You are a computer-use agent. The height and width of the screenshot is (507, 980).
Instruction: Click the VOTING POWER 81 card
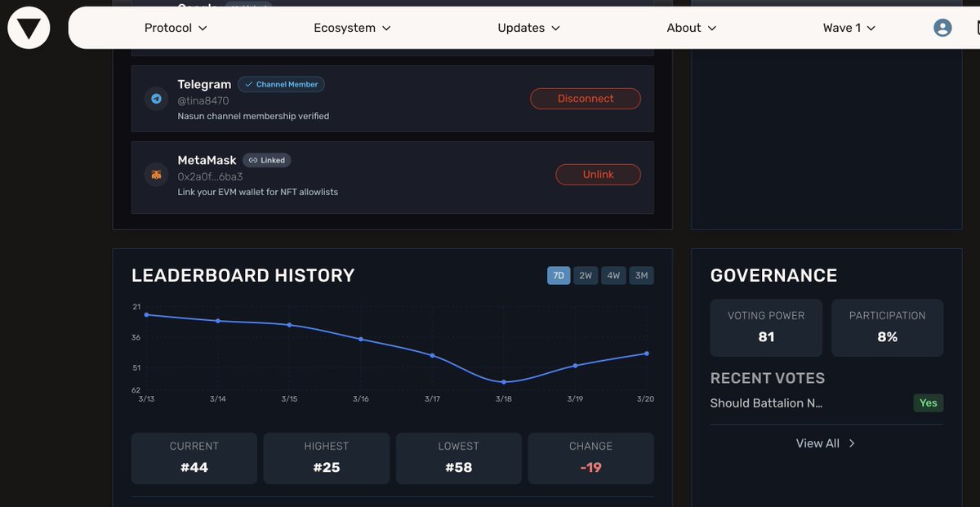point(766,327)
